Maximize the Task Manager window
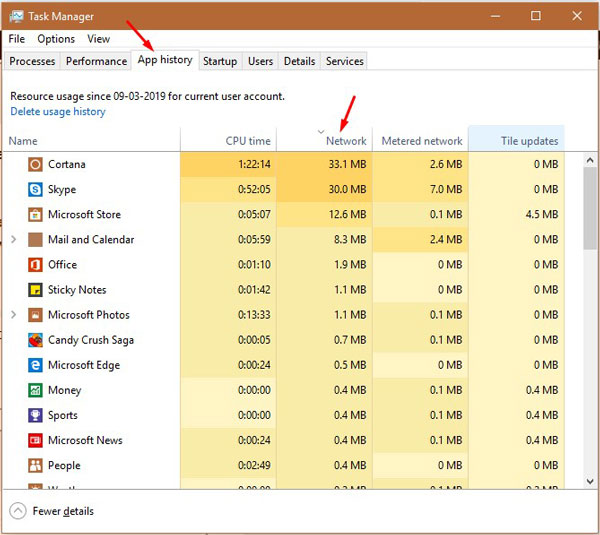 point(536,16)
